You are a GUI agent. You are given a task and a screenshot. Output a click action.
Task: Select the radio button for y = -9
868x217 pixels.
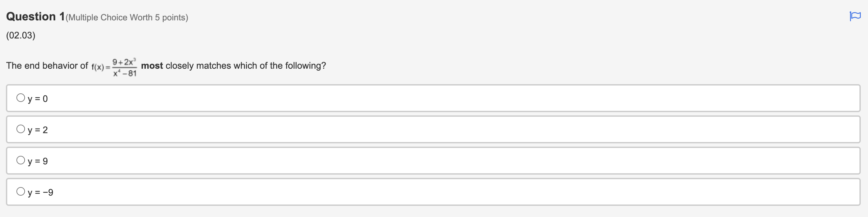click(21, 191)
